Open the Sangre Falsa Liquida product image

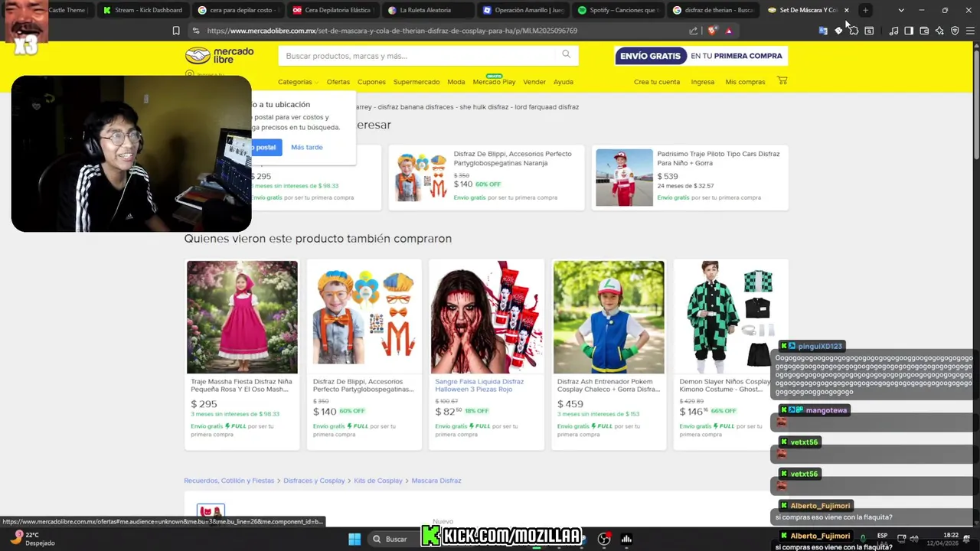click(x=487, y=317)
